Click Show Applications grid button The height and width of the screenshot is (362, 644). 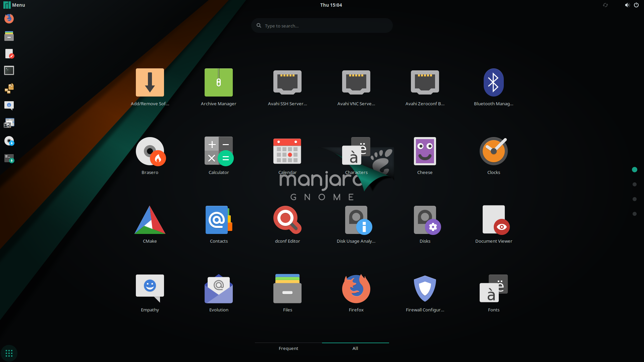[9, 353]
